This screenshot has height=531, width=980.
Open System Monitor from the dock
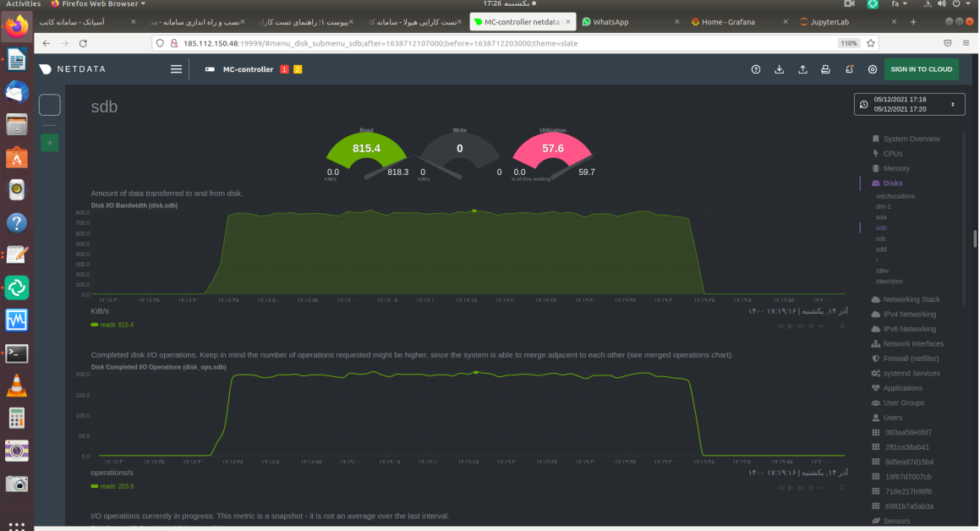(17, 320)
